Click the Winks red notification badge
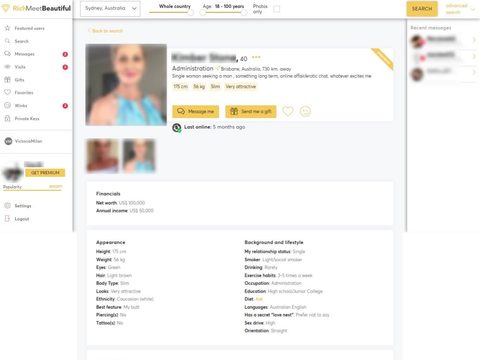The image size is (480, 360). (65, 106)
